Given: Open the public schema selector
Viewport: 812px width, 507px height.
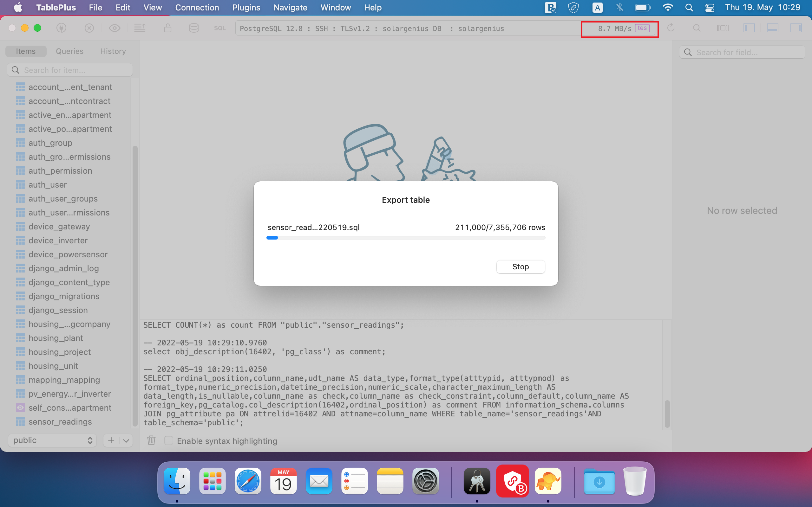Looking at the screenshot, I should tap(52, 440).
